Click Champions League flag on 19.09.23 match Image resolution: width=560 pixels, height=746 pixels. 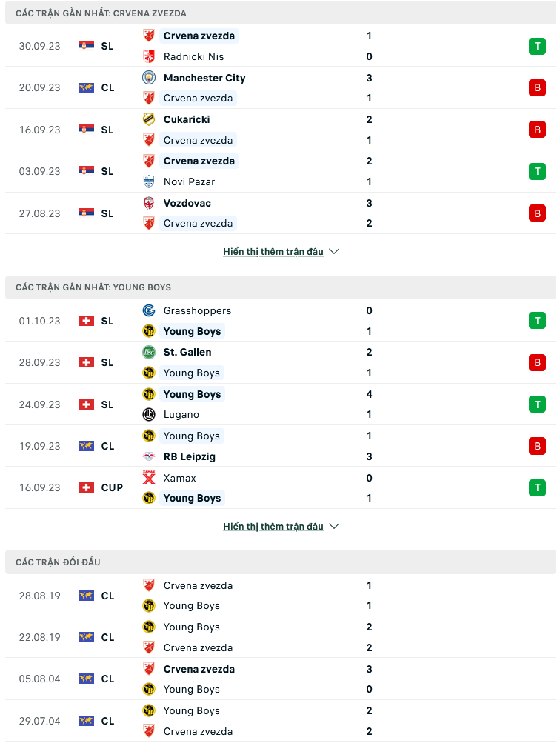point(86,446)
